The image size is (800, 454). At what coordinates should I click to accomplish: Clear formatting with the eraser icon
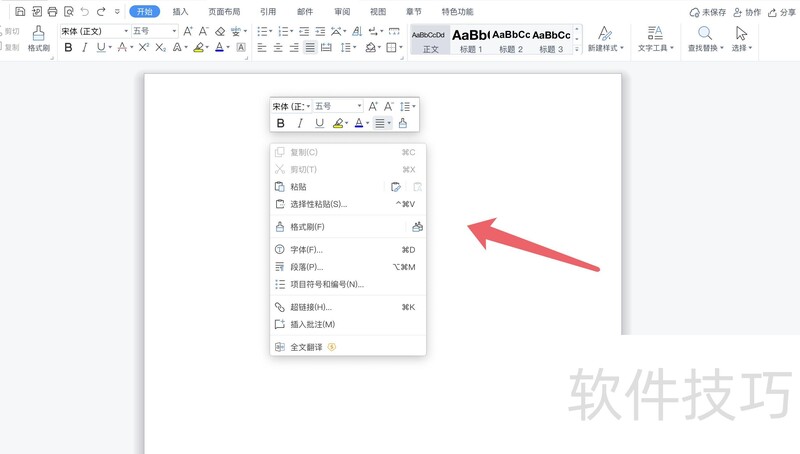(x=220, y=32)
